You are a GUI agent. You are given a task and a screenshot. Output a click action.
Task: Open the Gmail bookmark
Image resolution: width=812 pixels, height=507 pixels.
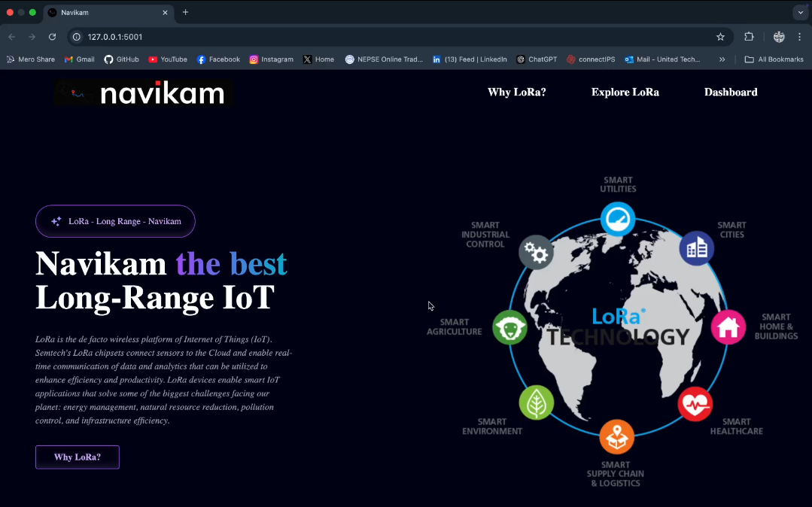point(79,59)
